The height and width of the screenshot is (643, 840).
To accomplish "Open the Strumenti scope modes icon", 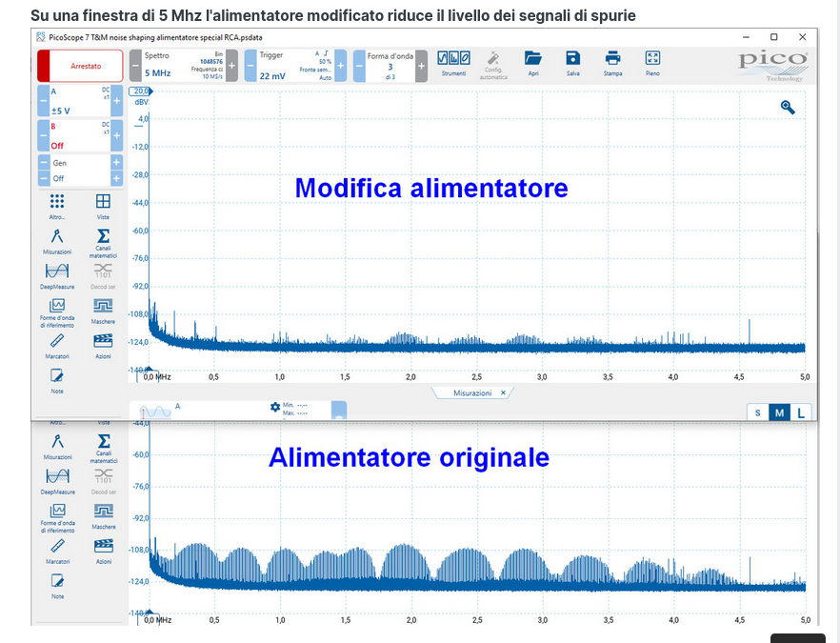I will click(x=453, y=63).
